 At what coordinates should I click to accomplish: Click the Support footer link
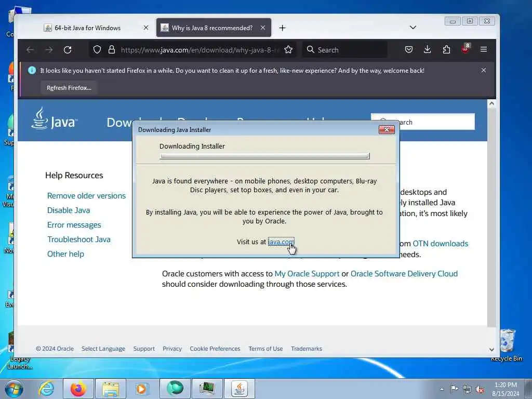click(x=144, y=349)
